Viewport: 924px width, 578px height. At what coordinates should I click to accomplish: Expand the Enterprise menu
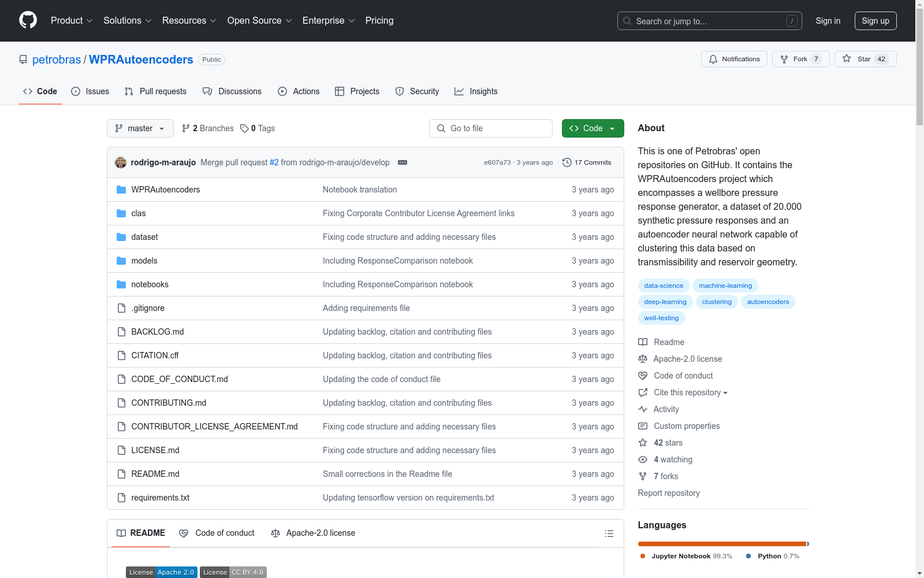point(328,20)
